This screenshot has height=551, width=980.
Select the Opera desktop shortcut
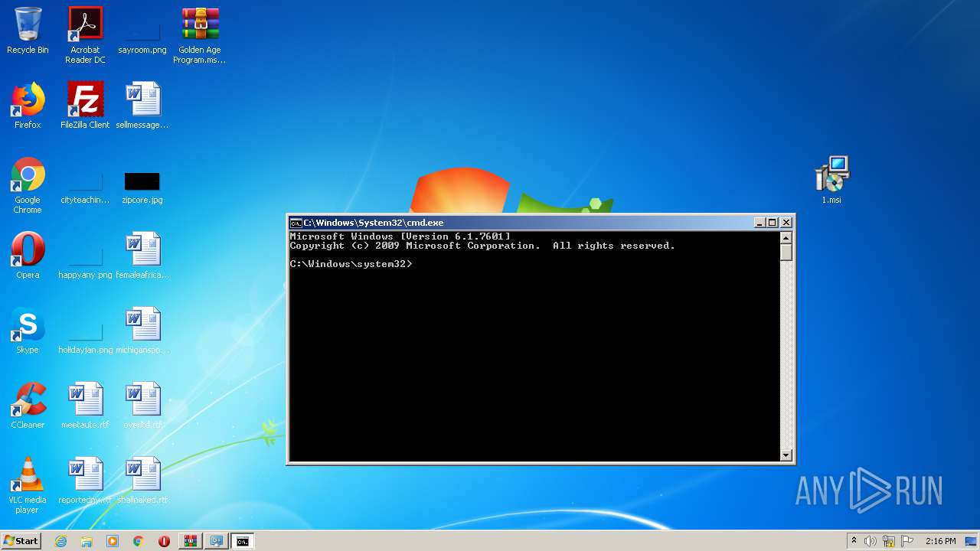tap(28, 256)
